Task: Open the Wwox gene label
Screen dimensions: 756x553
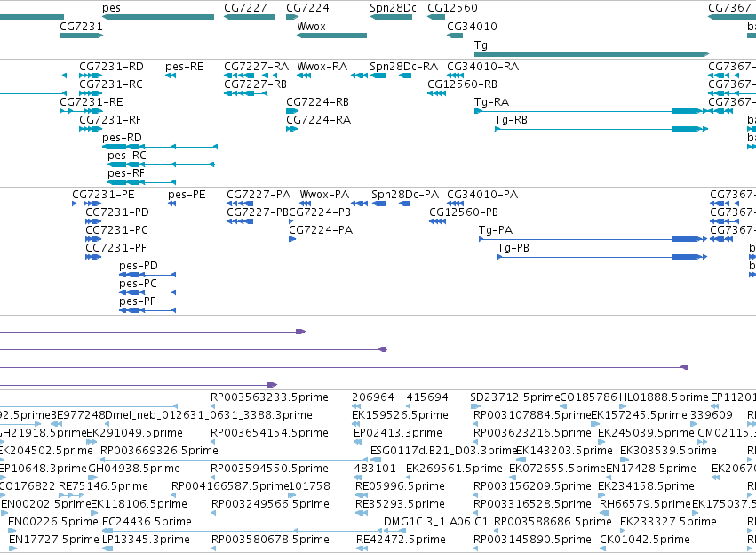Action: (312, 26)
